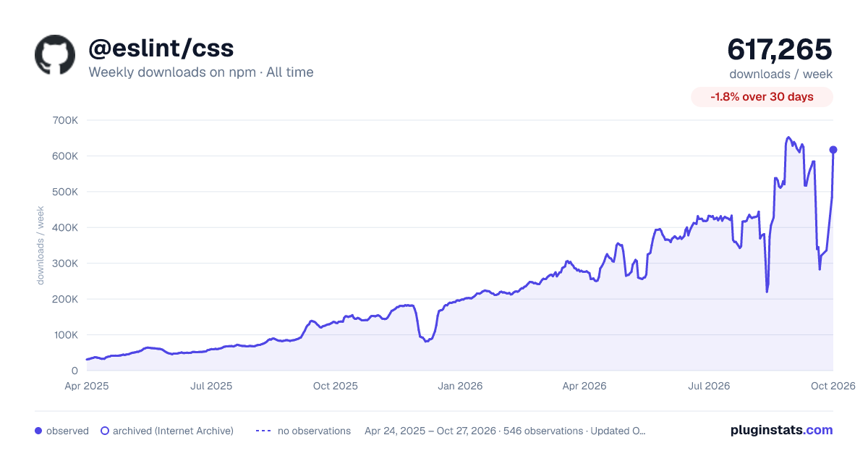This screenshot has width=868, height=456.
Task: Click the hollow 'archived' legend circle
Action: tap(104, 431)
